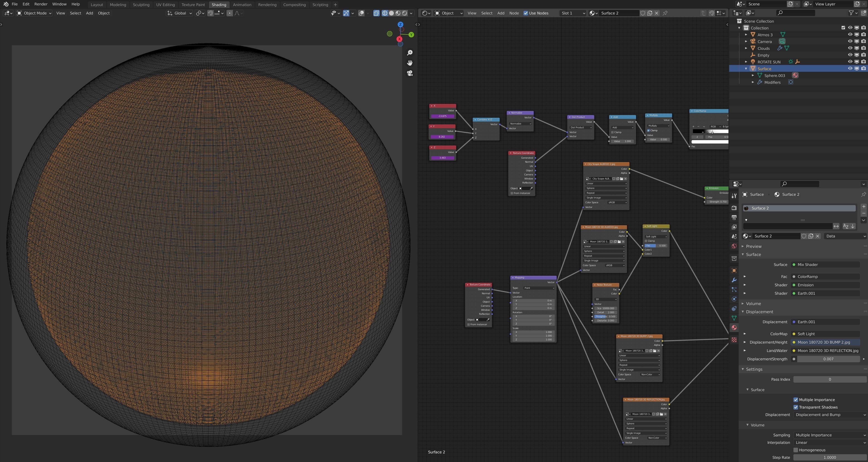Open the Material properties tab icon
Screen dimensions: 868x462
click(x=734, y=328)
